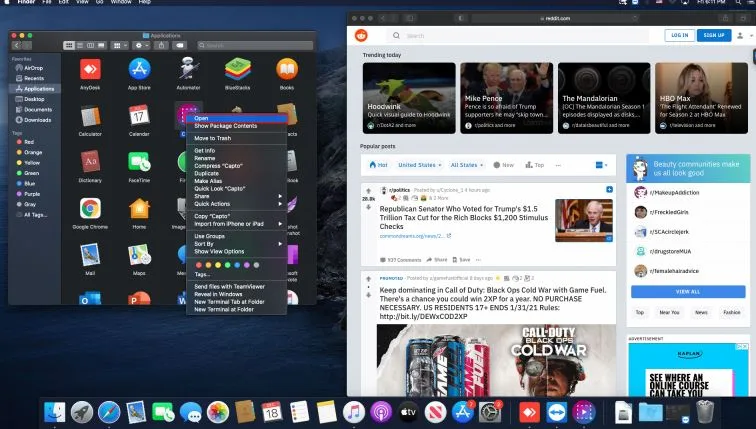Viewport: 756px width, 429px height.
Task: Select the Maps app icon in Finder
Action: tap(139, 255)
